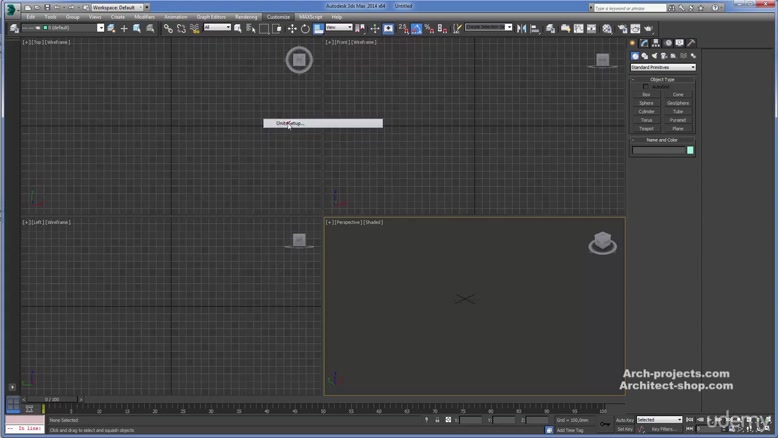Activate the Mirror tool in toolbar
778x438 pixels.
point(522,29)
